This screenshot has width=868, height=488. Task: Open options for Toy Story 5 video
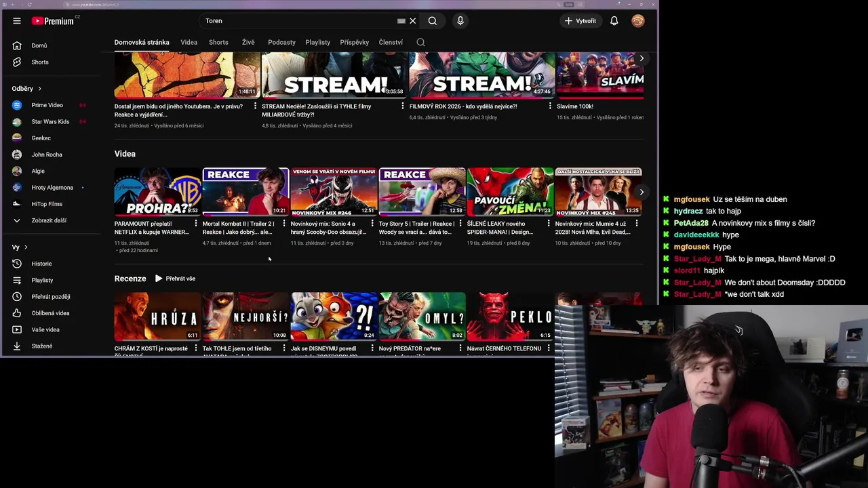pos(460,224)
